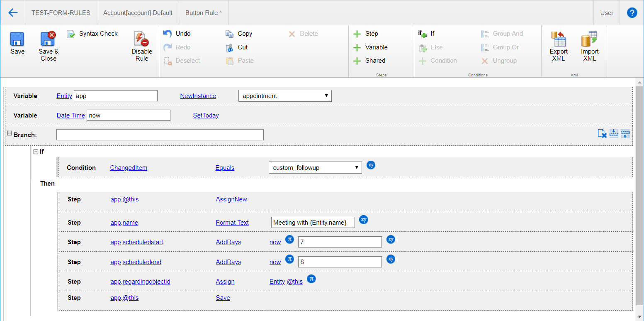Click xy icon in scheduledstart row
Screen dimensions: 644x321
click(x=391, y=239)
